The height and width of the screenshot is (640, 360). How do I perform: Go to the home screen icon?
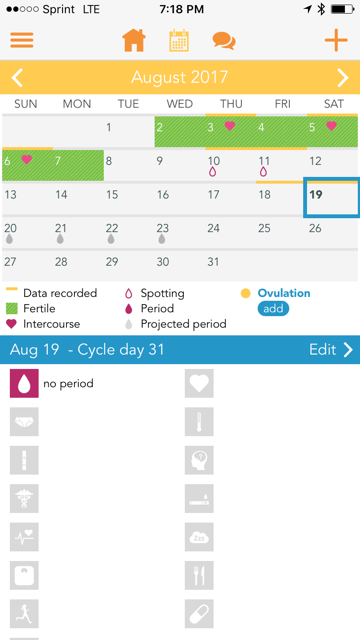(134, 40)
